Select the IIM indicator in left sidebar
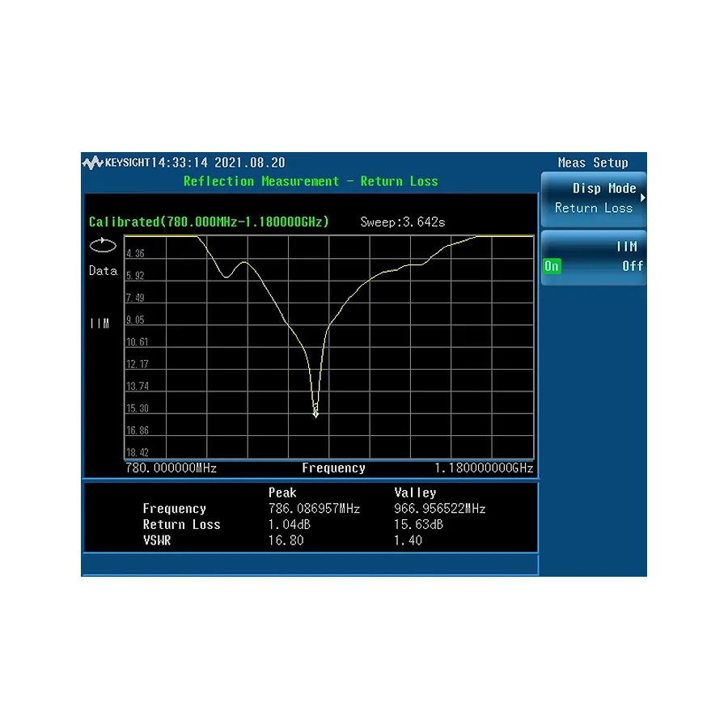The image size is (728, 728). pos(99,323)
